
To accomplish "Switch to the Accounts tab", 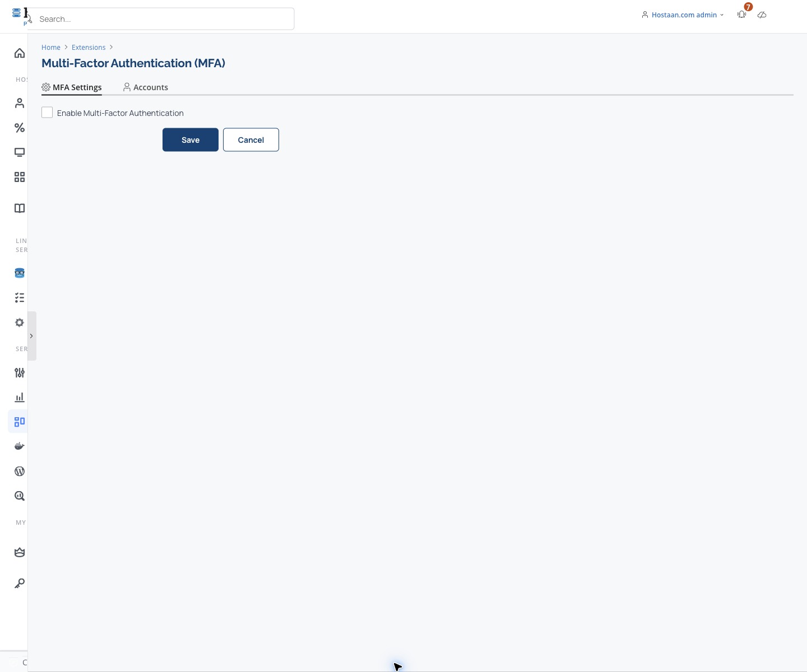I will click(x=146, y=87).
